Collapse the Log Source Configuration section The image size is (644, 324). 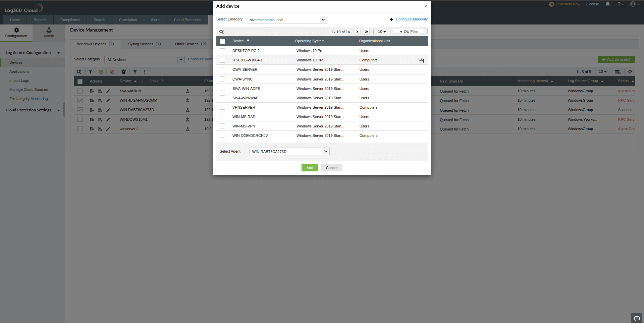(58, 53)
